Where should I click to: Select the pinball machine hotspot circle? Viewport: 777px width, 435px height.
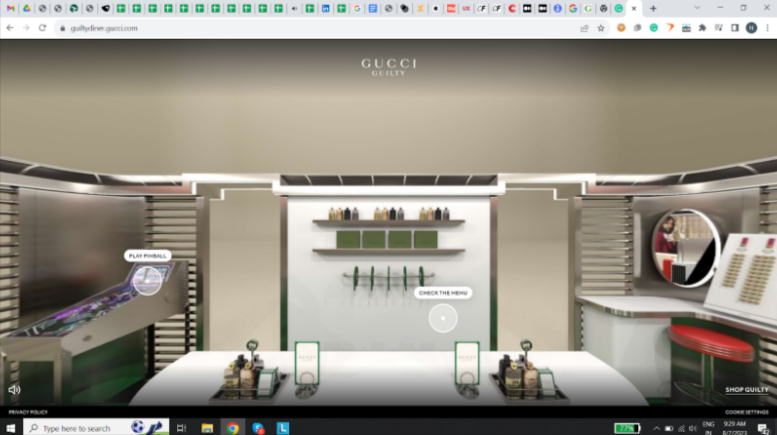point(147,280)
